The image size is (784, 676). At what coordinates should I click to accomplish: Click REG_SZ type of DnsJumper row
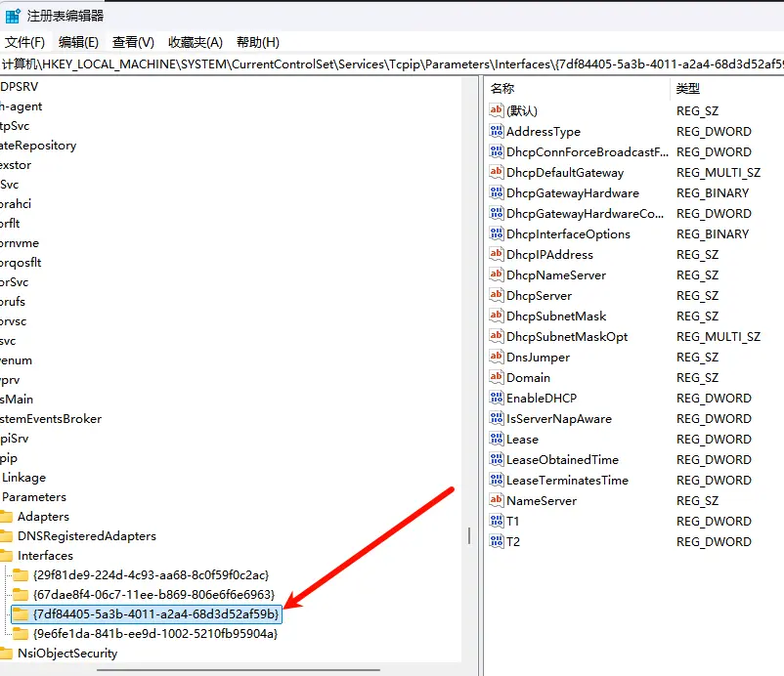[698, 358]
